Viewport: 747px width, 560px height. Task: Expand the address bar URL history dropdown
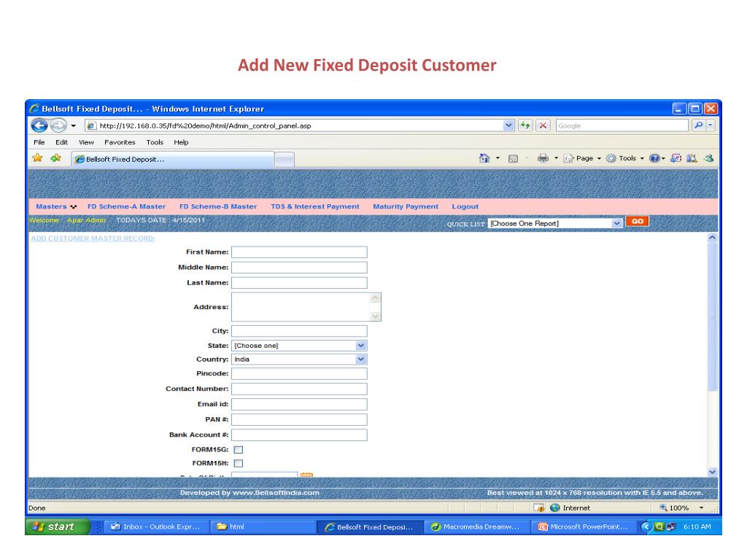[x=508, y=125]
